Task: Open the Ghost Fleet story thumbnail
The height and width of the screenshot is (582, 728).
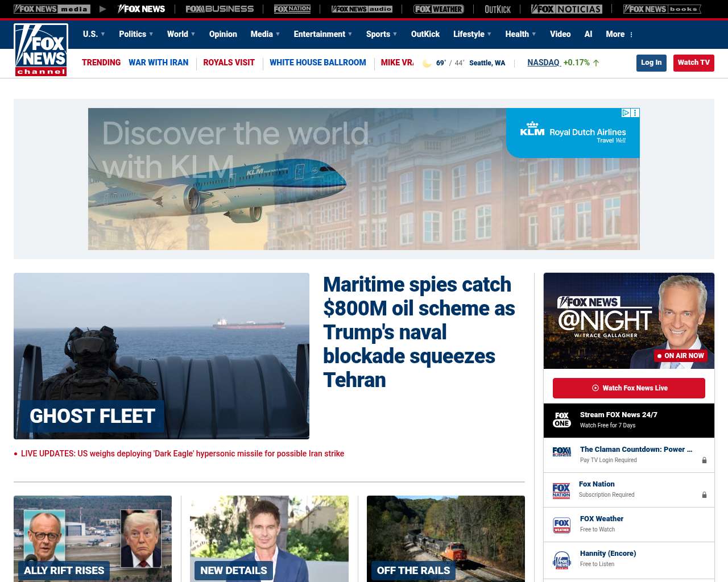Action: click(162, 356)
